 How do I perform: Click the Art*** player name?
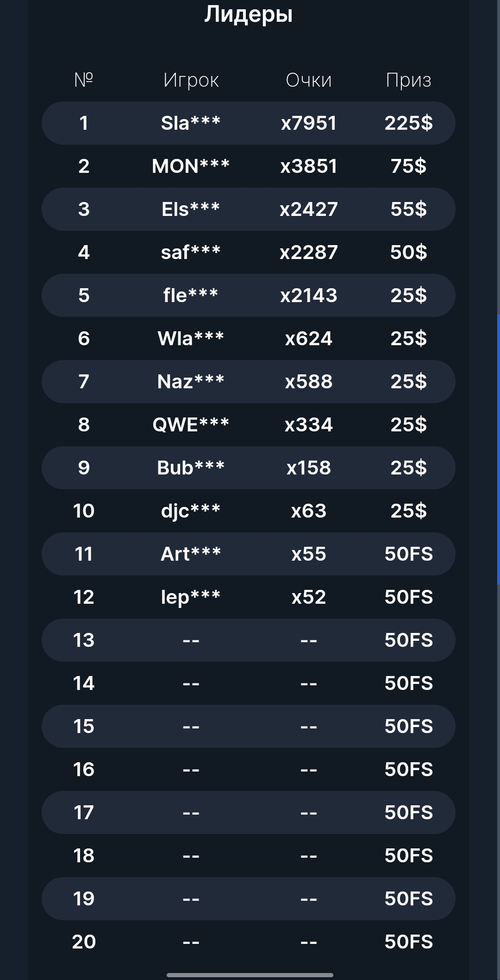coord(191,554)
